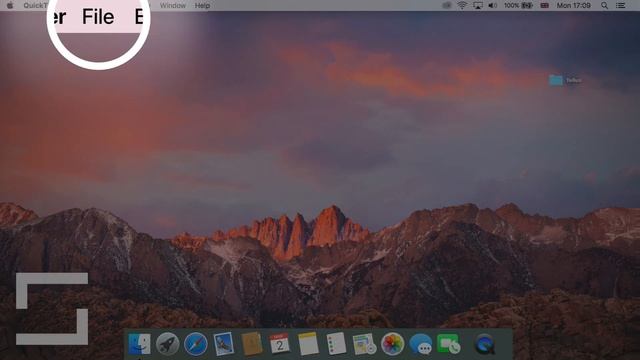Open the QuickTime Player application menu
This screenshot has width=640, height=360.
click(36, 5)
